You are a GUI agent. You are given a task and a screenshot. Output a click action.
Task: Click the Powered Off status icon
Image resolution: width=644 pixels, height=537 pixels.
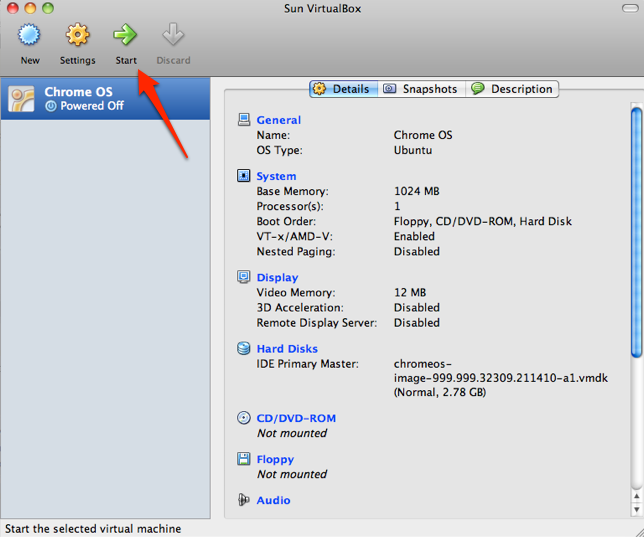pyautogui.click(x=51, y=106)
